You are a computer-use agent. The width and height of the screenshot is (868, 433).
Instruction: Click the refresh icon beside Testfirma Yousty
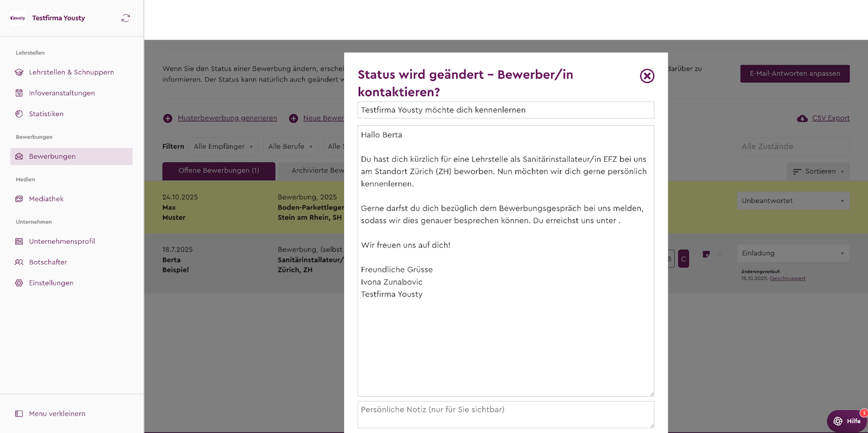pyautogui.click(x=126, y=18)
